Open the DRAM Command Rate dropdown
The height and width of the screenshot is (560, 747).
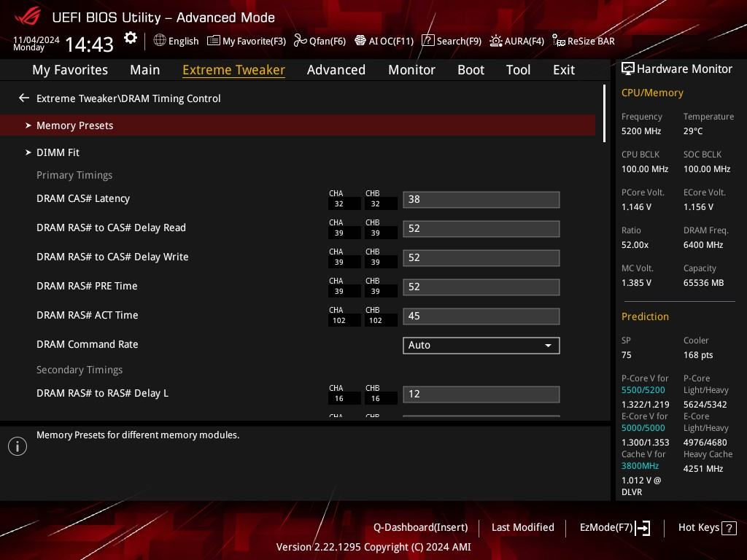[481, 345]
